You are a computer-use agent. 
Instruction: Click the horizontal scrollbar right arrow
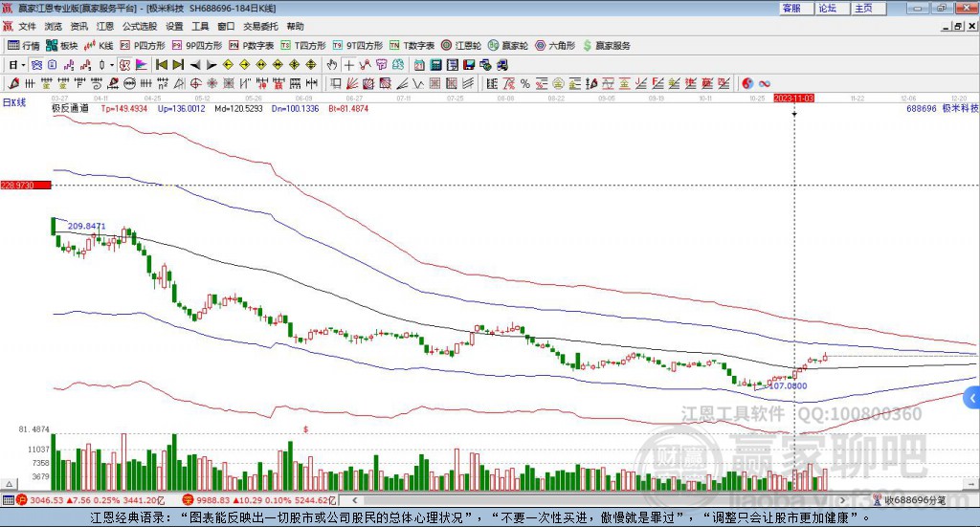coord(842,500)
